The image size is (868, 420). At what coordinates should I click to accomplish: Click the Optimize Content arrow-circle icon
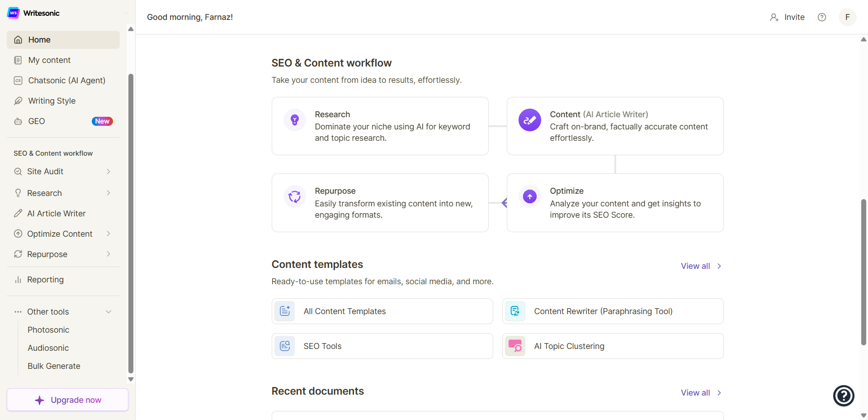point(18,234)
